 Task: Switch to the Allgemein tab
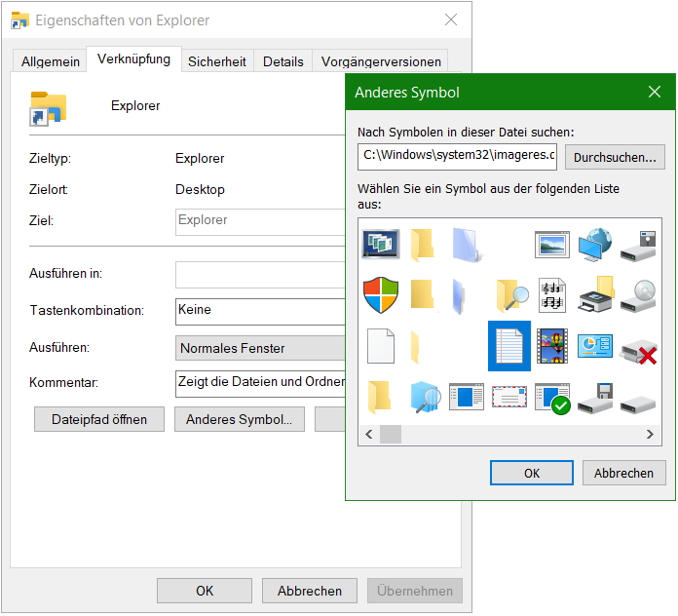(x=50, y=61)
